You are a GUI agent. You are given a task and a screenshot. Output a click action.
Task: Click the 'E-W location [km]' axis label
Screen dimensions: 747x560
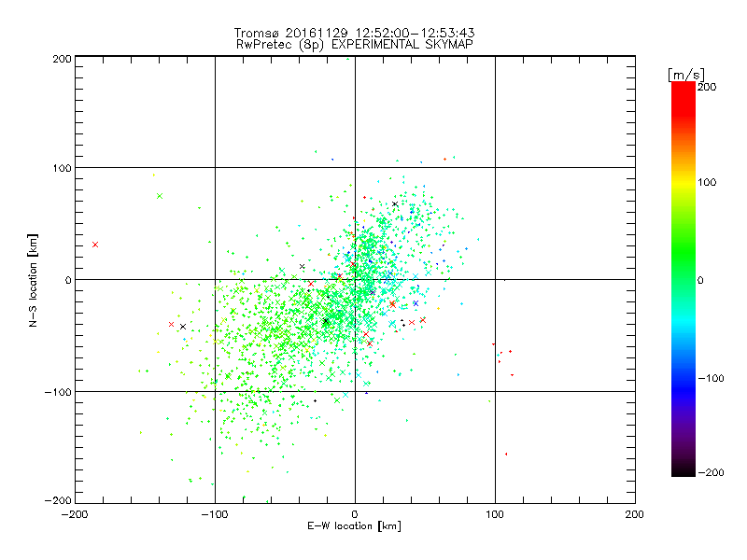pyautogui.click(x=354, y=525)
